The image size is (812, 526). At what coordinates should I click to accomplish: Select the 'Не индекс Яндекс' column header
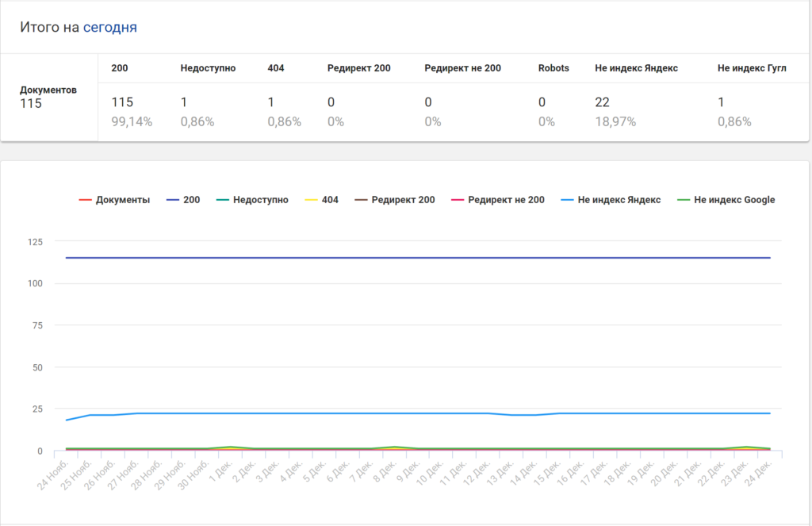point(636,68)
